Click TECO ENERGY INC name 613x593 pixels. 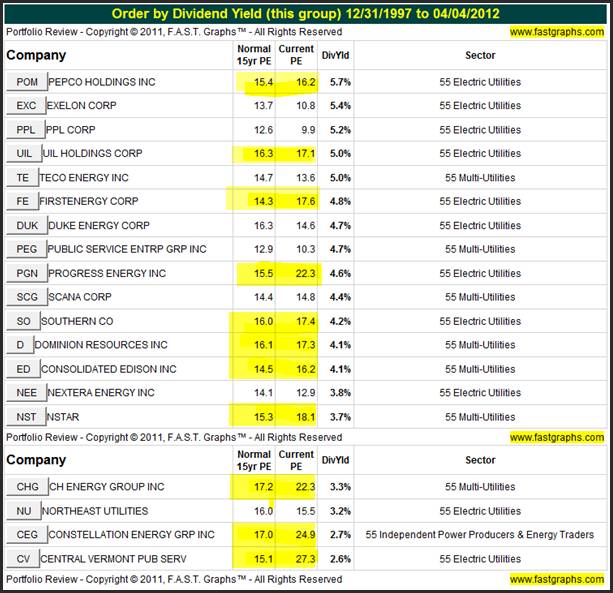pyautogui.click(x=84, y=177)
